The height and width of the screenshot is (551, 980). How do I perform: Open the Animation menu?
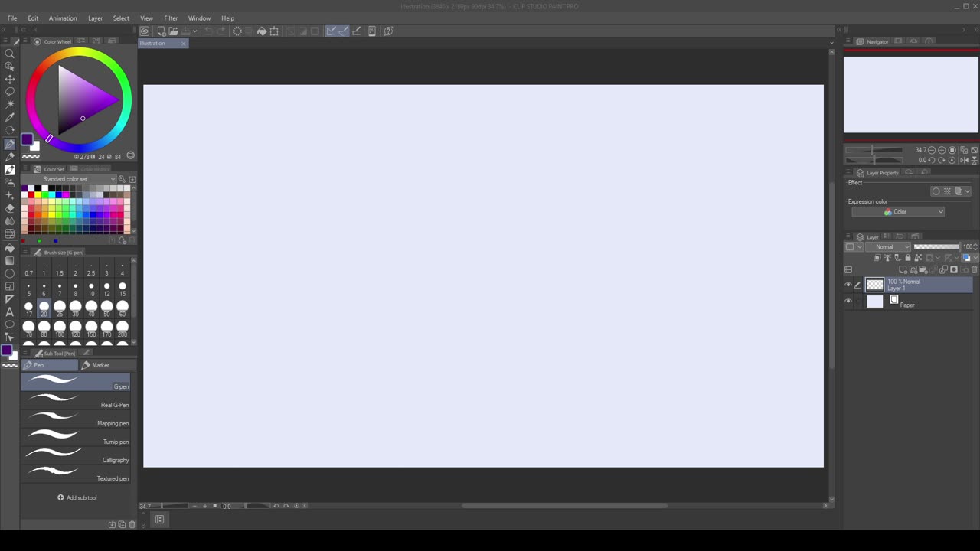click(63, 18)
